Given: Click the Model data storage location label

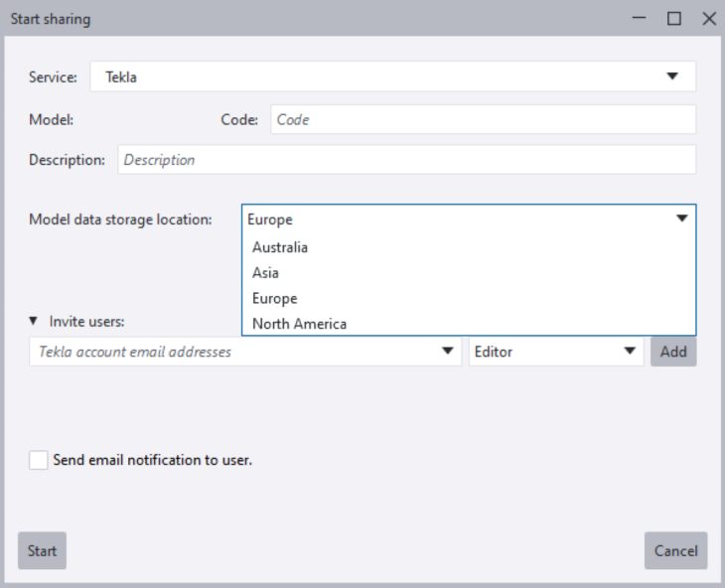Looking at the screenshot, I should [x=120, y=220].
